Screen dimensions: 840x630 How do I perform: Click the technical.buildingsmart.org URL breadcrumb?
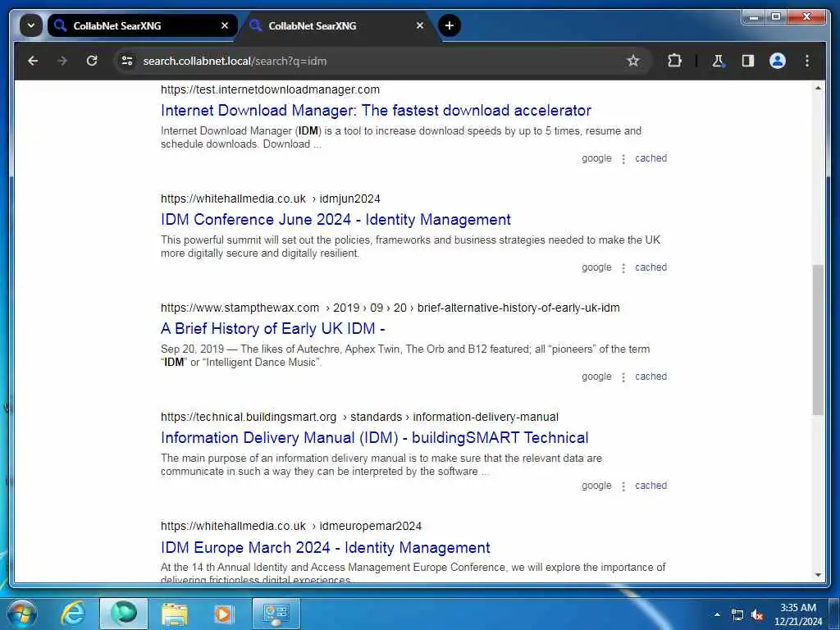pos(359,417)
